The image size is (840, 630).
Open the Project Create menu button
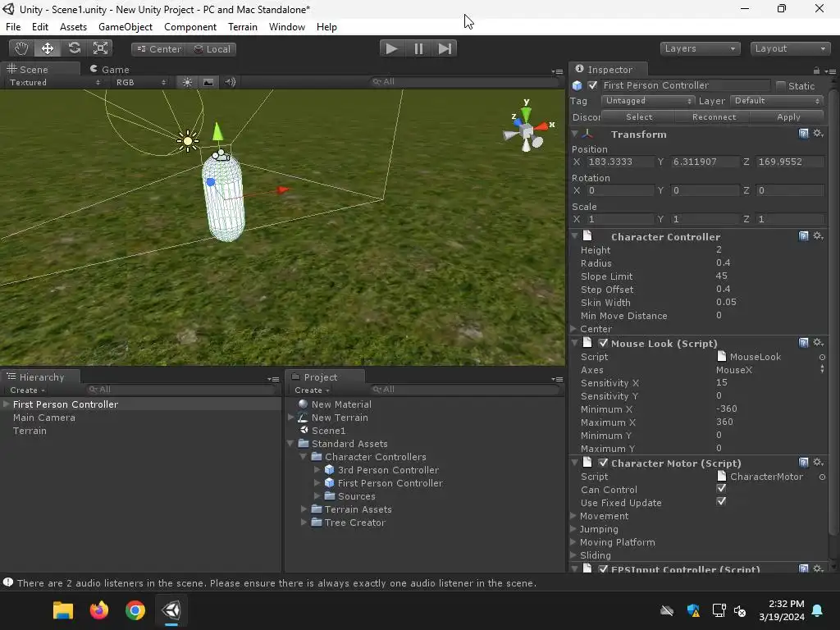[312, 390]
